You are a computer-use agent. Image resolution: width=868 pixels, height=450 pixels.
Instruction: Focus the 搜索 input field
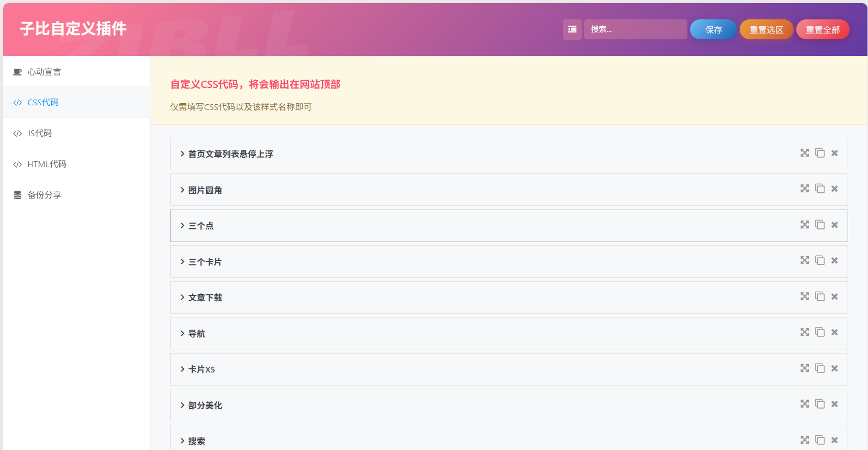tap(635, 29)
